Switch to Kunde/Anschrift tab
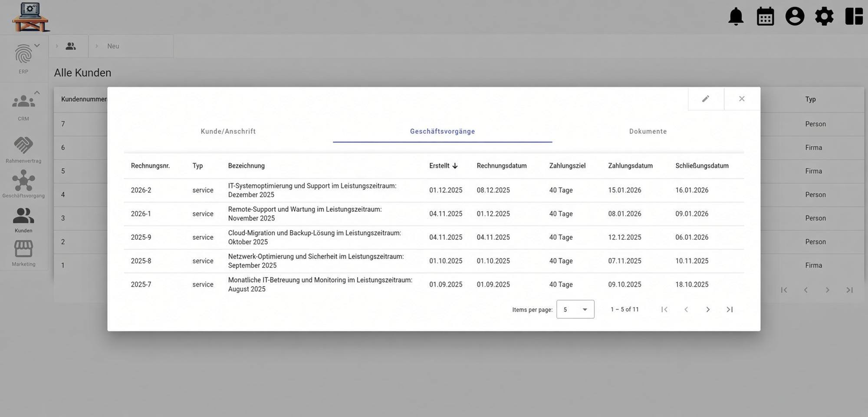 pos(228,131)
